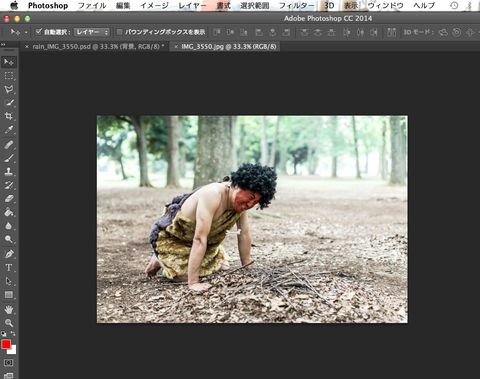
Task: Select the Move tool in the toolbox
Action: [9, 62]
